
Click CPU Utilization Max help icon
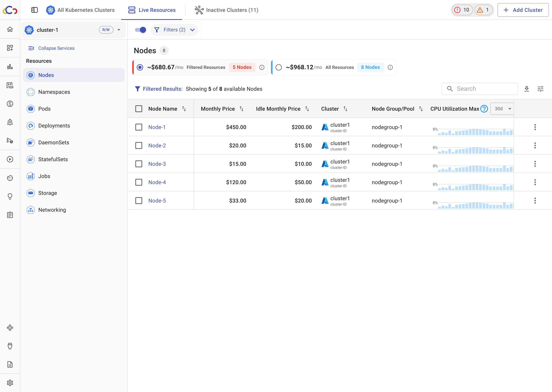pyautogui.click(x=484, y=109)
